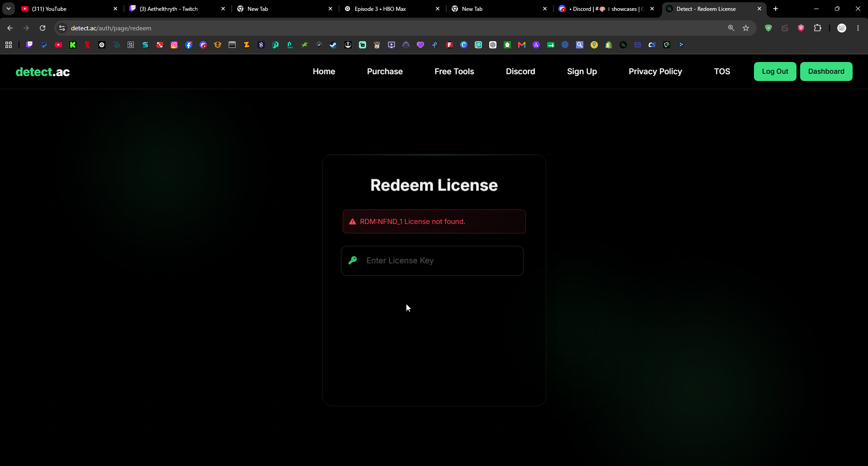Focus the Enter License Key field
The image size is (868, 466).
(x=432, y=261)
